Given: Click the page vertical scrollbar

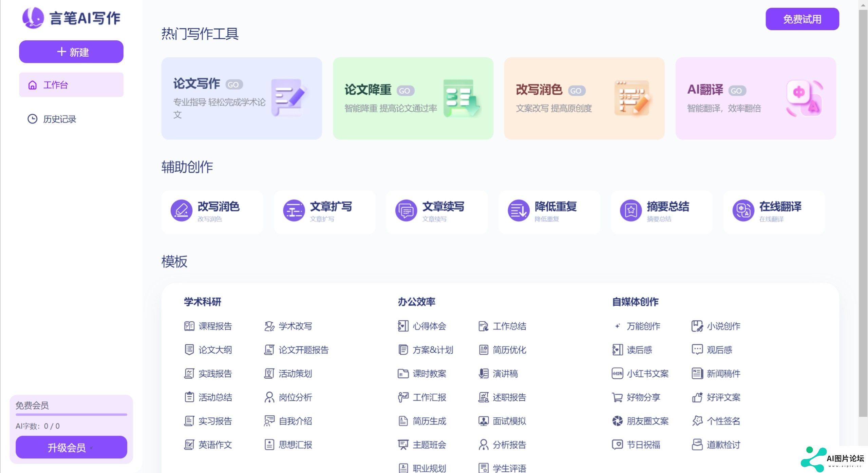Looking at the screenshot, I should pyautogui.click(x=863, y=214).
